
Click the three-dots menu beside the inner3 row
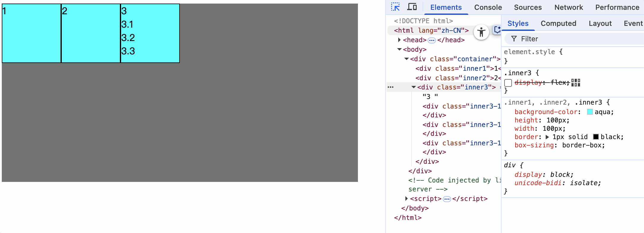tap(391, 87)
